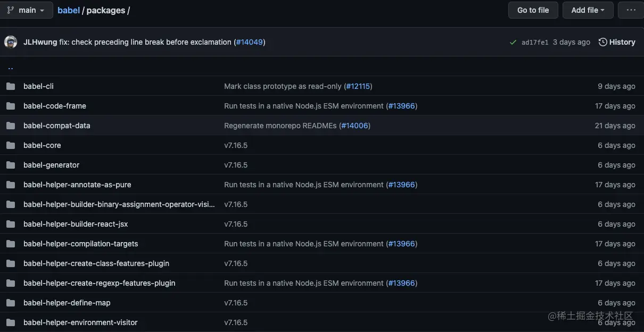Click the babel-cli folder icon
Screen dimensions: 644x332
[x=11, y=86]
